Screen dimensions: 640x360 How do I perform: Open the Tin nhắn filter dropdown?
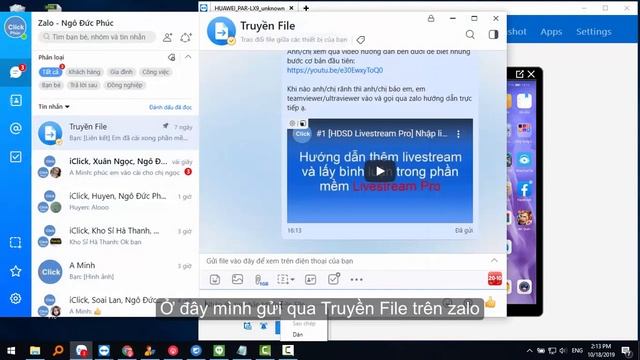54,107
